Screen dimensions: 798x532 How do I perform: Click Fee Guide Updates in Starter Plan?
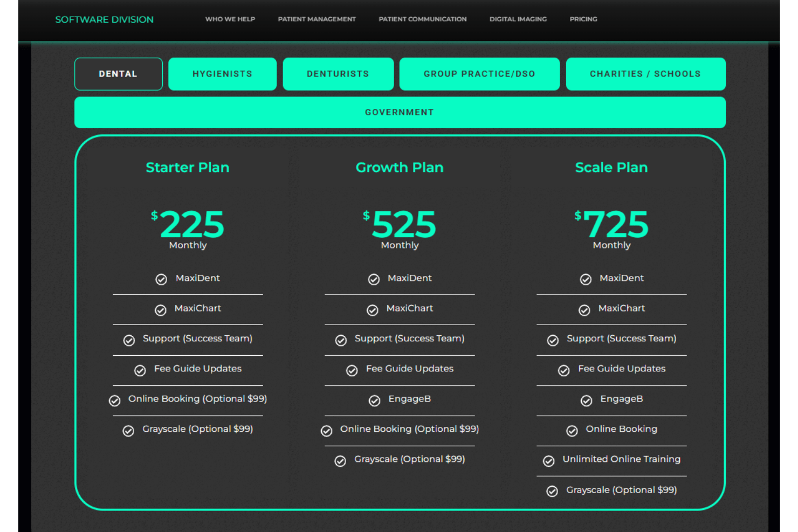pos(198,369)
